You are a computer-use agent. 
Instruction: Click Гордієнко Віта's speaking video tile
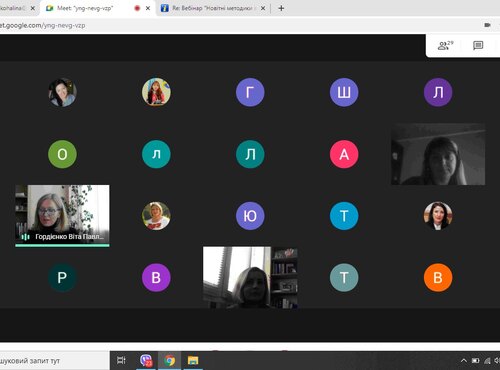(x=62, y=216)
